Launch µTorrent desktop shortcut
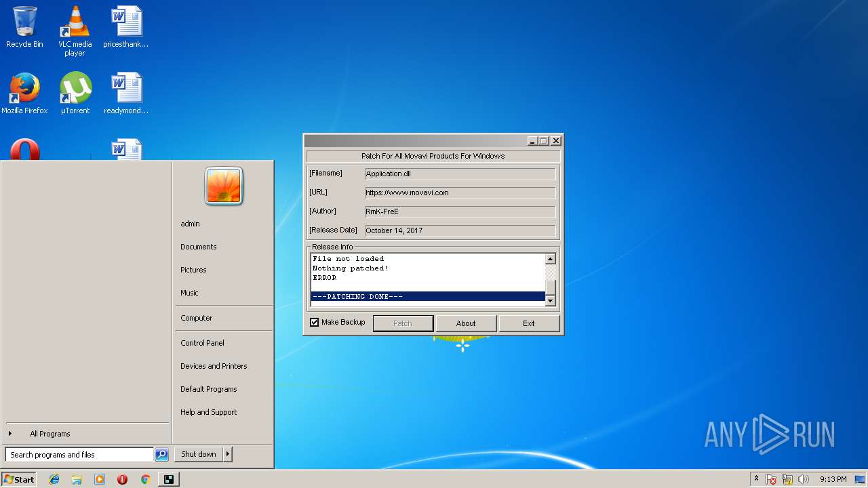This screenshot has width=868, height=488. pos(75,94)
